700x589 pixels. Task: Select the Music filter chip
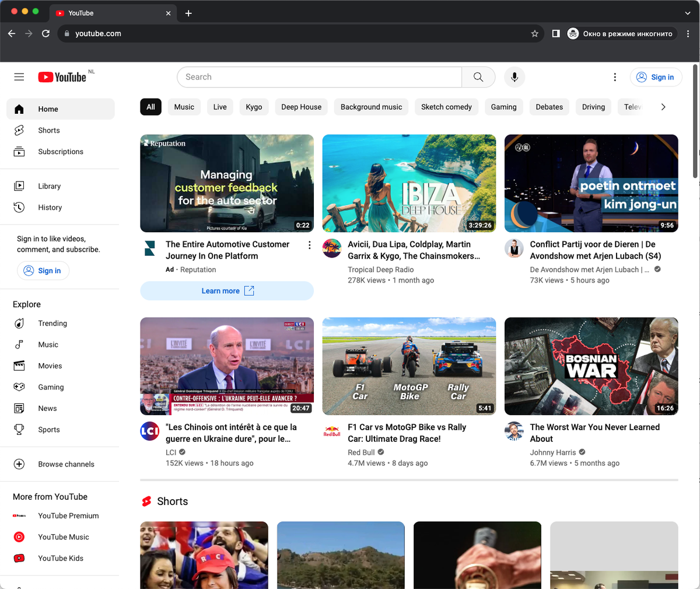pyautogui.click(x=184, y=107)
